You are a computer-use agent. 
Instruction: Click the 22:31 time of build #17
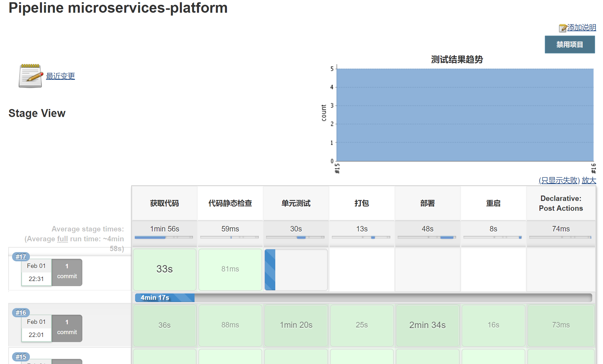coord(36,279)
